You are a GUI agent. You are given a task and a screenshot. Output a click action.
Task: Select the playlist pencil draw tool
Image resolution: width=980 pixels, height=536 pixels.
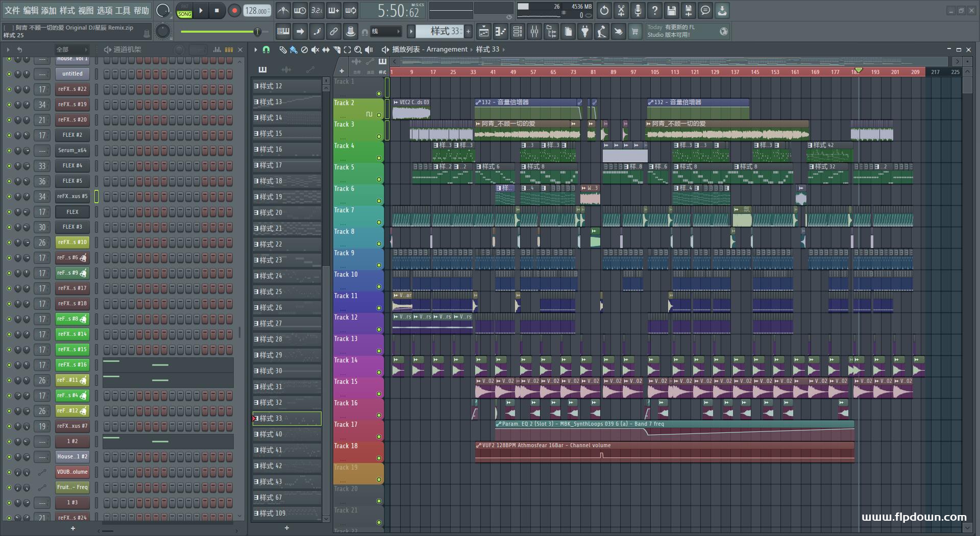point(283,50)
